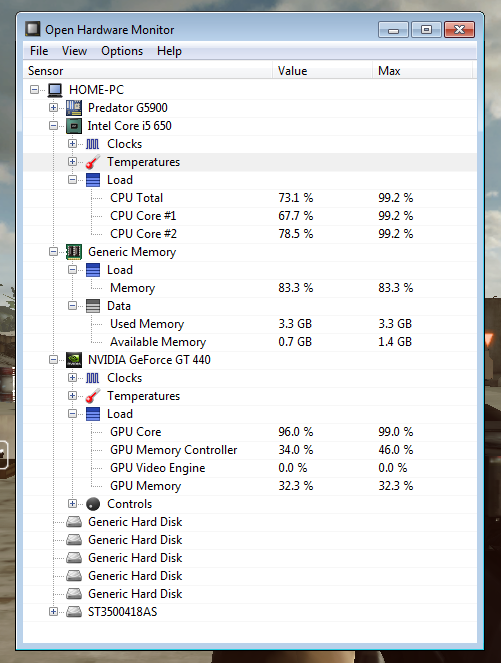This screenshot has width=501, height=663.
Task: Collapse the NVIDIA GeForce GT 440 node
Action: pyautogui.click(x=53, y=359)
